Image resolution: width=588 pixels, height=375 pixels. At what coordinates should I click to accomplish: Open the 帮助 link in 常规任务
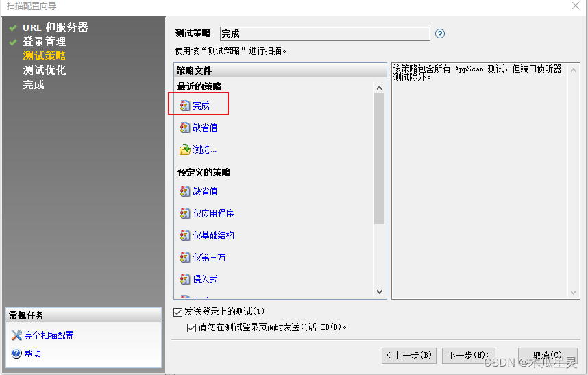point(33,353)
